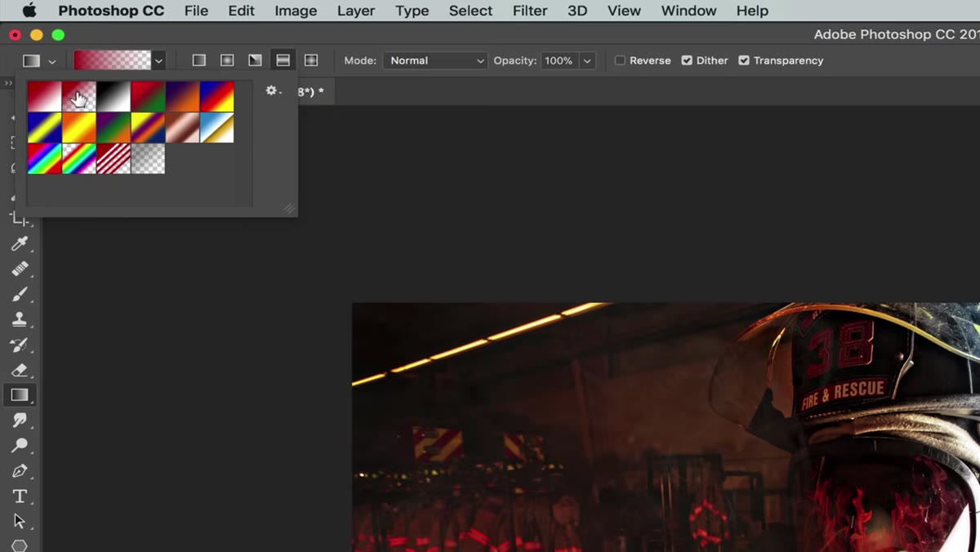Pick the Transparent Rainbow gradient swatch
Viewport: 980px width, 552px height.
(x=79, y=158)
